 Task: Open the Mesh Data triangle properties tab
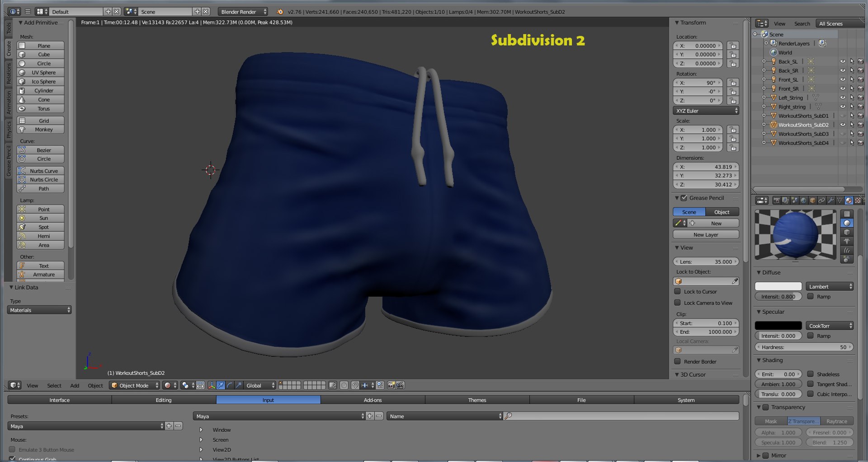pyautogui.click(x=840, y=201)
